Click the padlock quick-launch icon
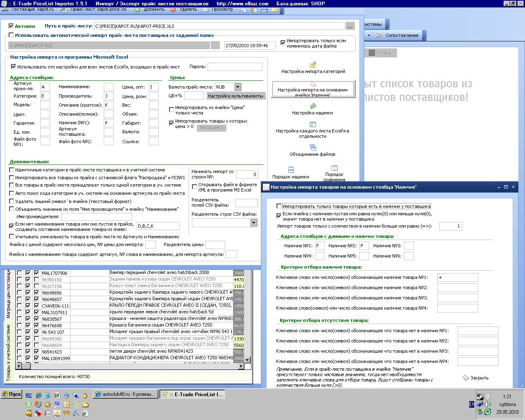Screen dimensions: 525x420 [x=85, y=395]
